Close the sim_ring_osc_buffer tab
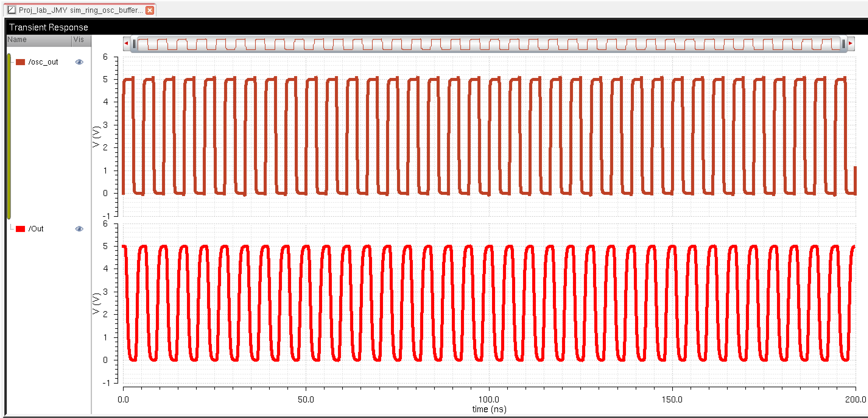 tap(150, 10)
